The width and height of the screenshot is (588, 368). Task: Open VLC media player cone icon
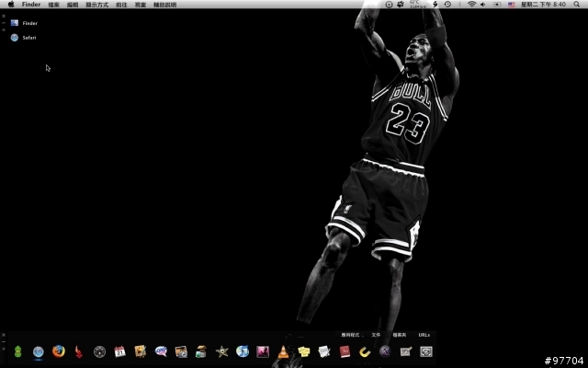(283, 351)
